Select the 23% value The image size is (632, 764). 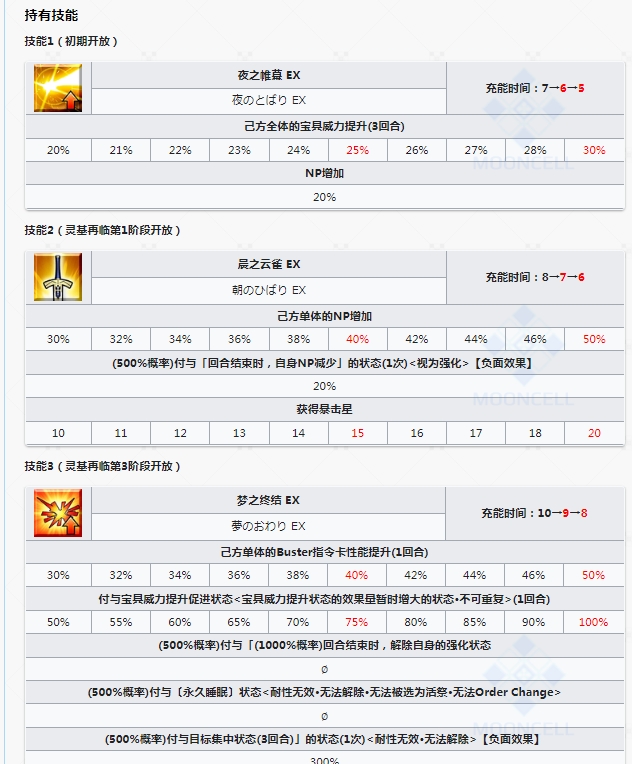click(x=239, y=150)
